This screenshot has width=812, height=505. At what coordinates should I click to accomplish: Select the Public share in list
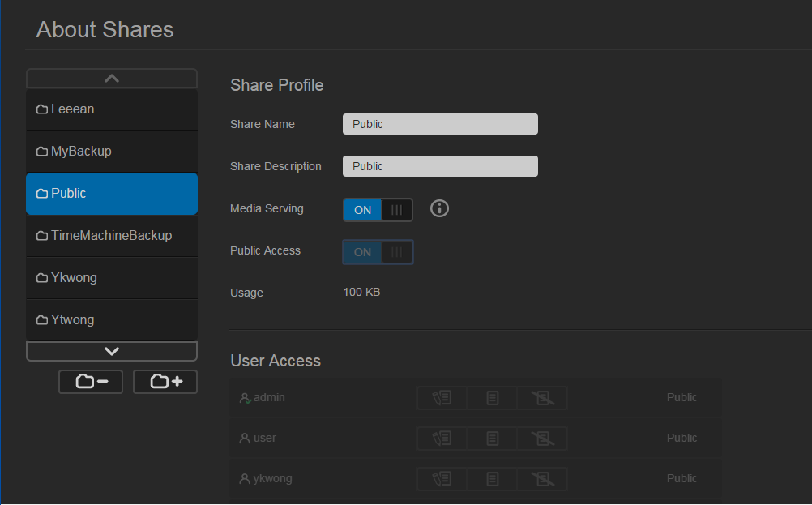pyautogui.click(x=112, y=194)
